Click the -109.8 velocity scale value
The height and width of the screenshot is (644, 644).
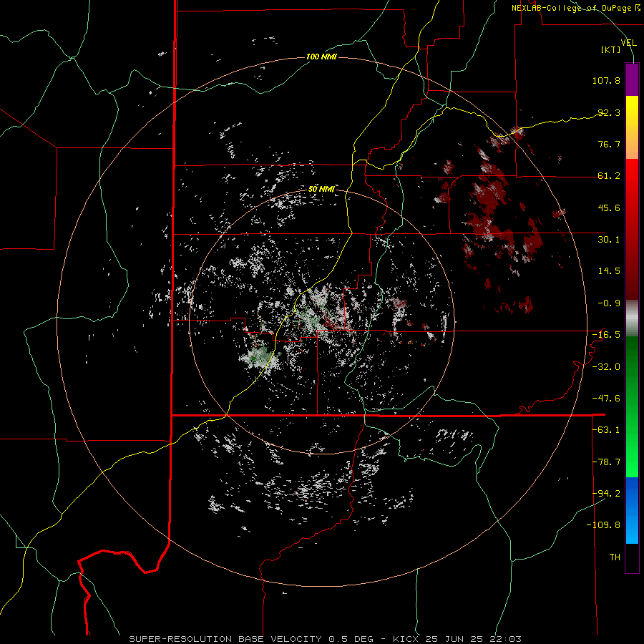(x=603, y=525)
